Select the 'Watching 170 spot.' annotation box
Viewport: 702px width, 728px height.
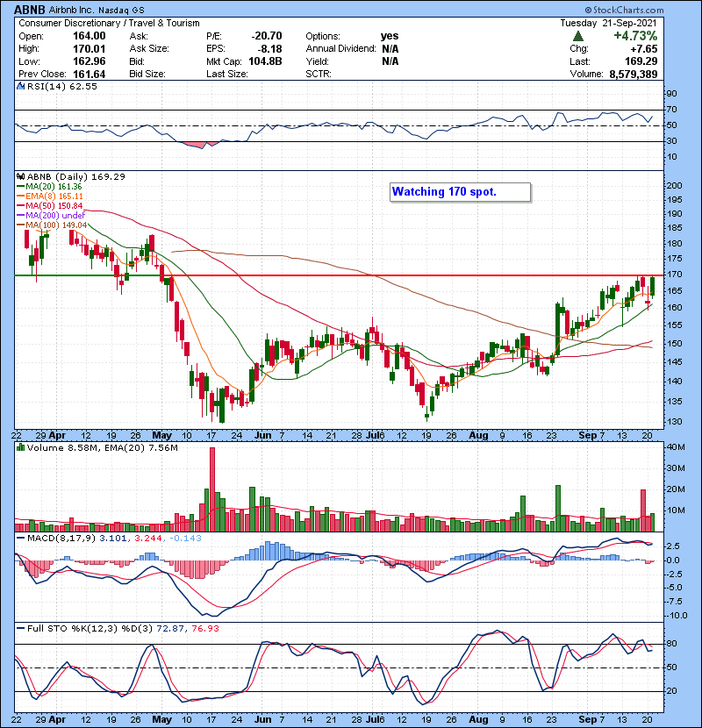[x=460, y=192]
